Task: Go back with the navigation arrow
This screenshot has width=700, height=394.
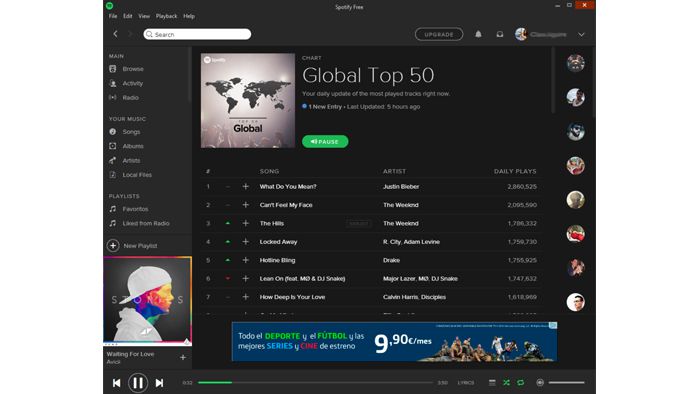Action: (116, 34)
